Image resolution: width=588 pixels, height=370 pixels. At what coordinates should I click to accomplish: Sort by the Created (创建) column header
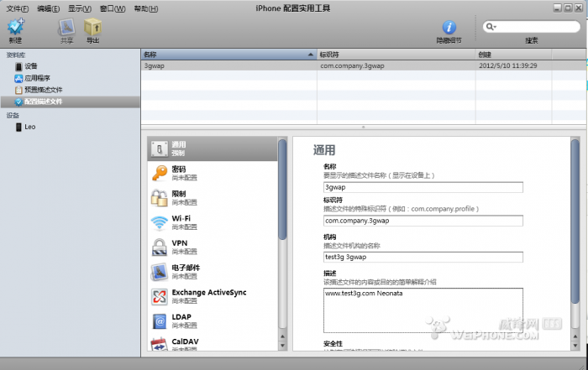coord(513,55)
